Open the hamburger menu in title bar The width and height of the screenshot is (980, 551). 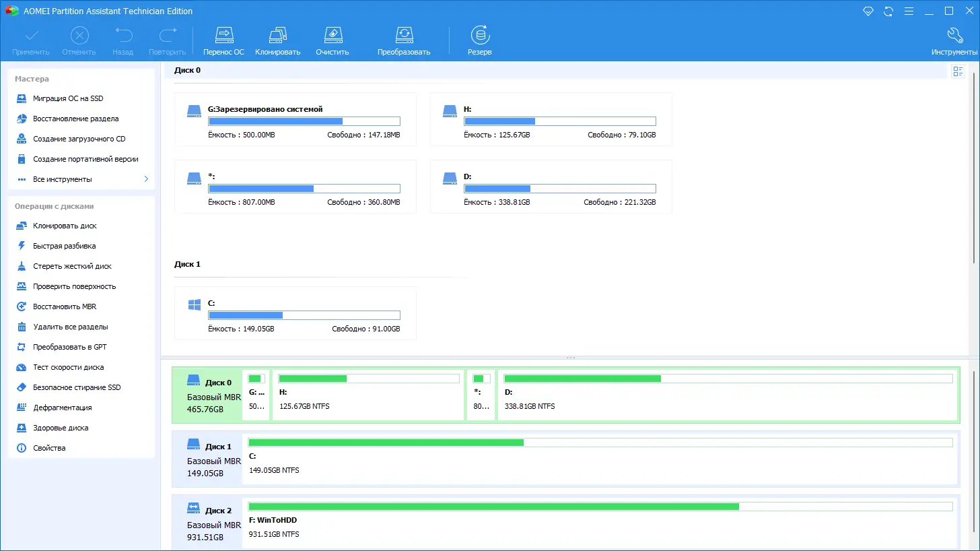[909, 11]
